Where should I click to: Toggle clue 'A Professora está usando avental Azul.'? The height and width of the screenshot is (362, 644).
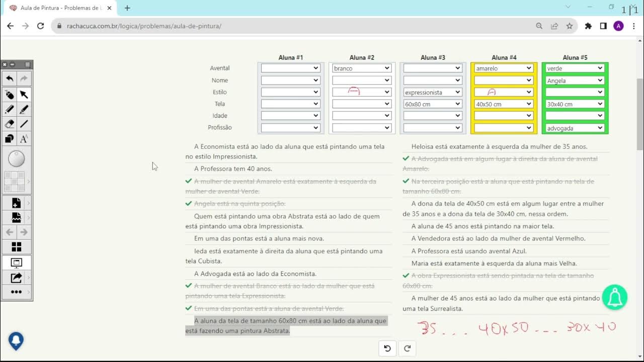(506, 251)
